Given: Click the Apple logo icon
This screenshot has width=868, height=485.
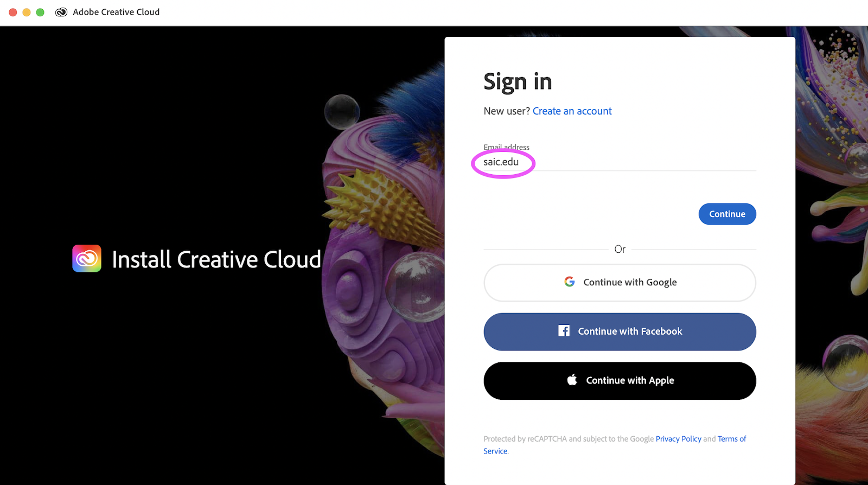Looking at the screenshot, I should click(x=572, y=380).
